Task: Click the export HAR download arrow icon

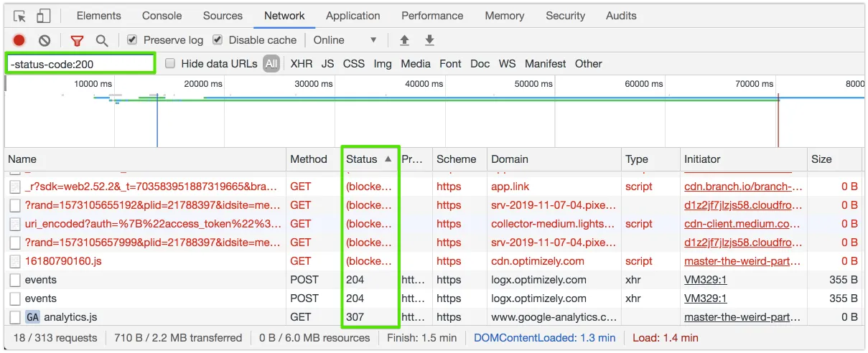Action: 429,40
